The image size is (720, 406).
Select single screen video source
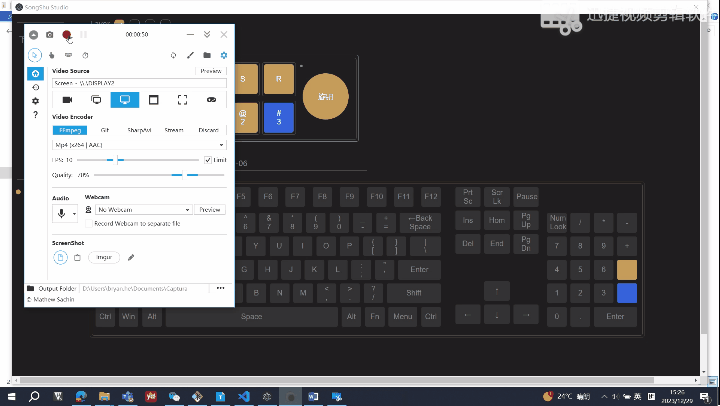click(125, 100)
